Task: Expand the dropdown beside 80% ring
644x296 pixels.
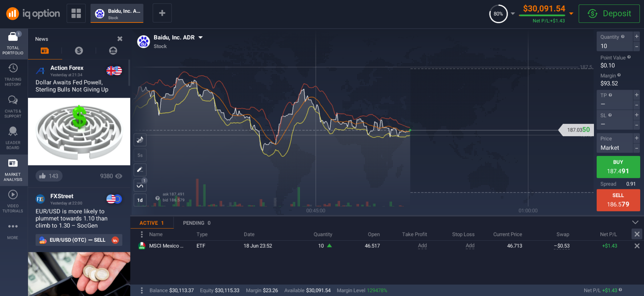Action: tap(513, 14)
